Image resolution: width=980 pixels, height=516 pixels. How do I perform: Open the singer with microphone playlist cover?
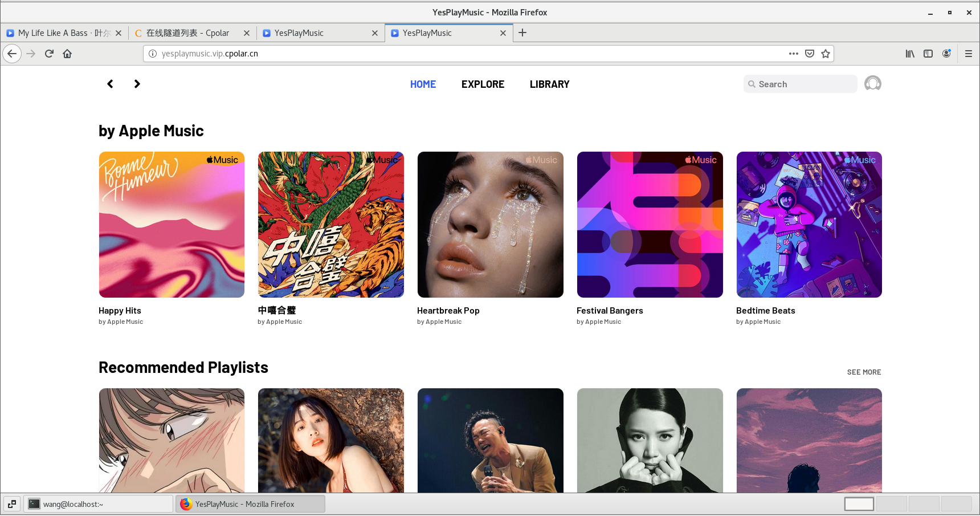[x=491, y=440]
